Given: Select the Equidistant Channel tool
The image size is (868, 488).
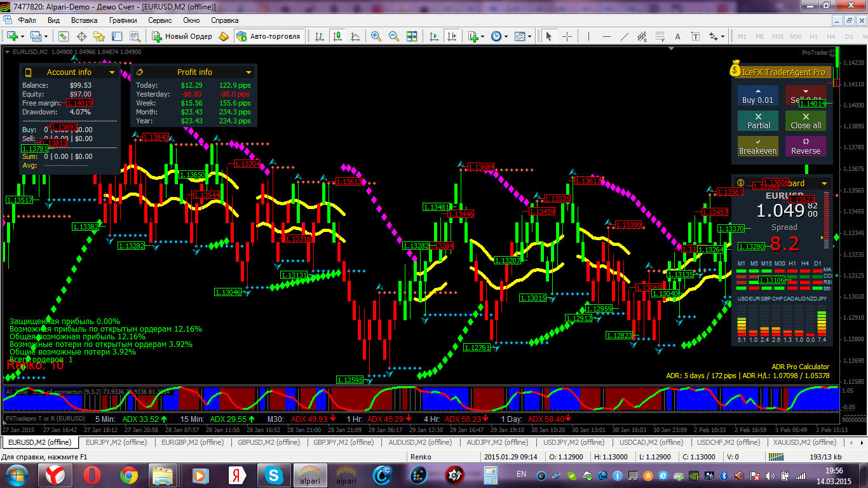Looking at the screenshot, I should (642, 36).
